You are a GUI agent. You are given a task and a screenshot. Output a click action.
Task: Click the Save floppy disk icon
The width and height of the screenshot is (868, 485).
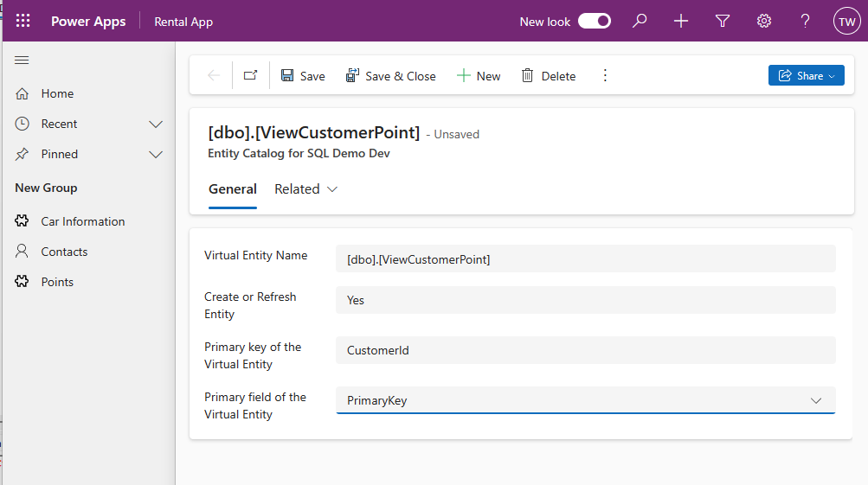[x=287, y=75]
